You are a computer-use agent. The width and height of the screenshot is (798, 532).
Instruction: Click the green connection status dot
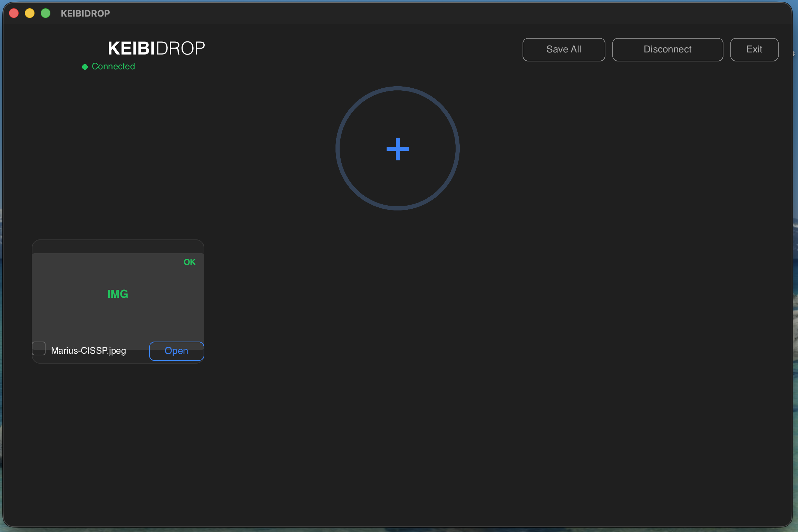(x=85, y=67)
